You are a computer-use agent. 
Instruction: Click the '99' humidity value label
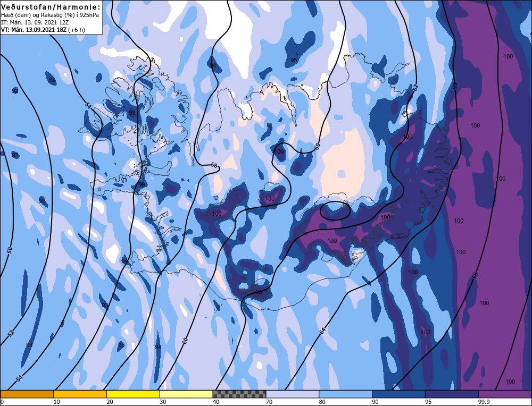(132, 113)
